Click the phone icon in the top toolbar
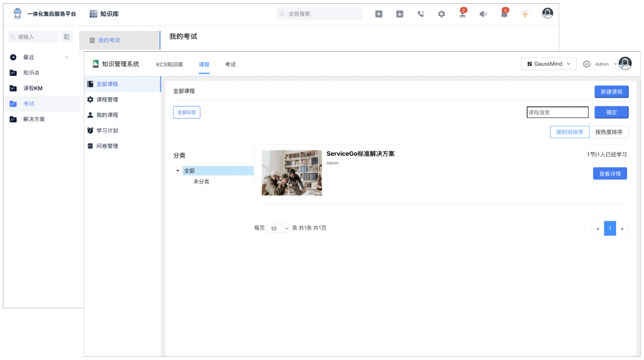 point(420,14)
